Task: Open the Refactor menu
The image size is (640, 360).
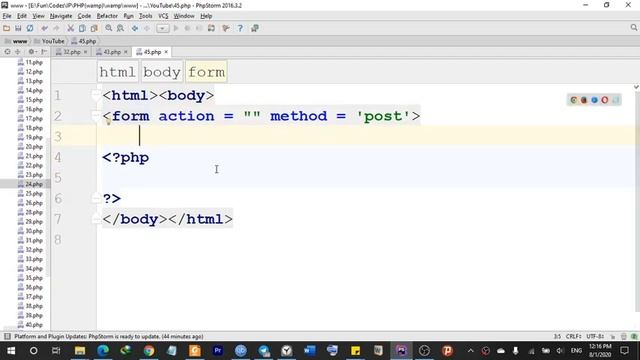Action: [107, 16]
